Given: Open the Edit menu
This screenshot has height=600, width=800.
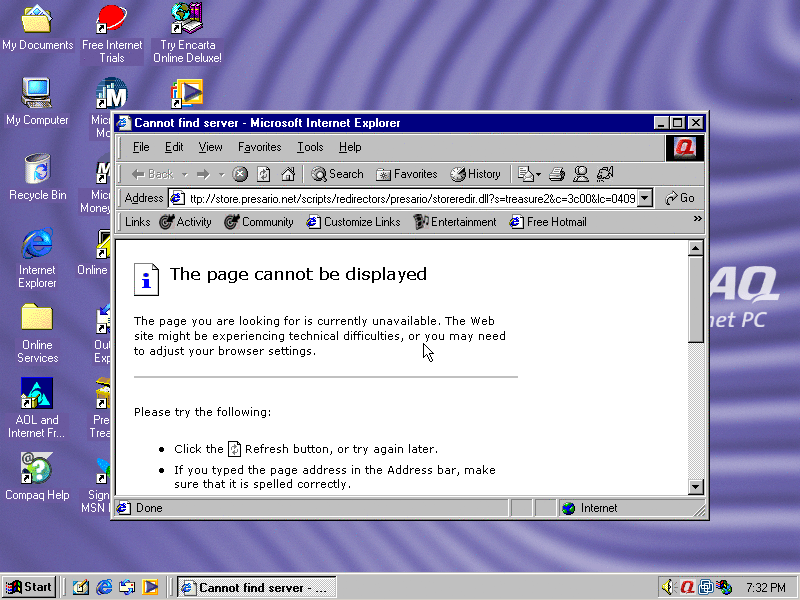Looking at the screenshot, I should 174,147.
